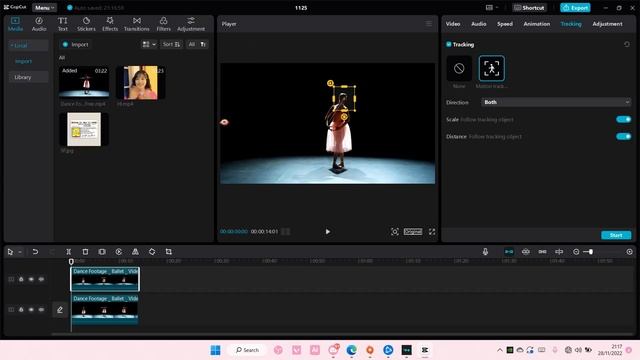Click the Export button
The width and height of the screenshot is (640, 360).
click(575, 8)
